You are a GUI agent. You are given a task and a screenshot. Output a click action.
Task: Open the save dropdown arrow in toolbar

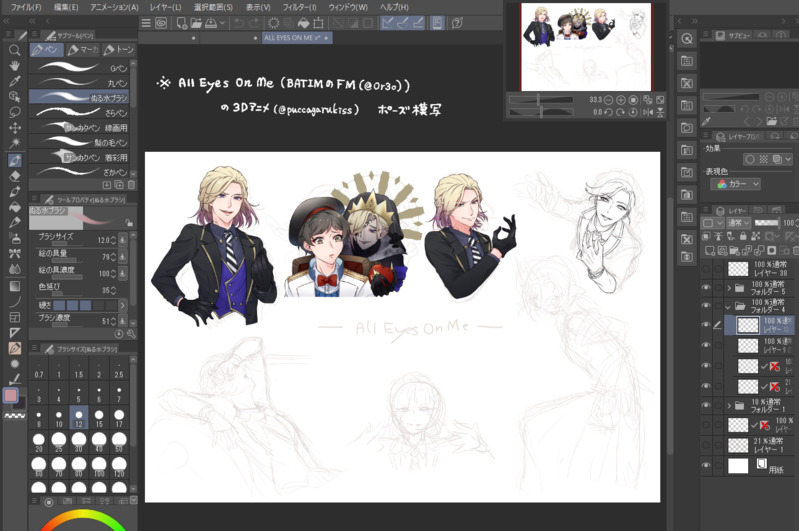[222, 23]
